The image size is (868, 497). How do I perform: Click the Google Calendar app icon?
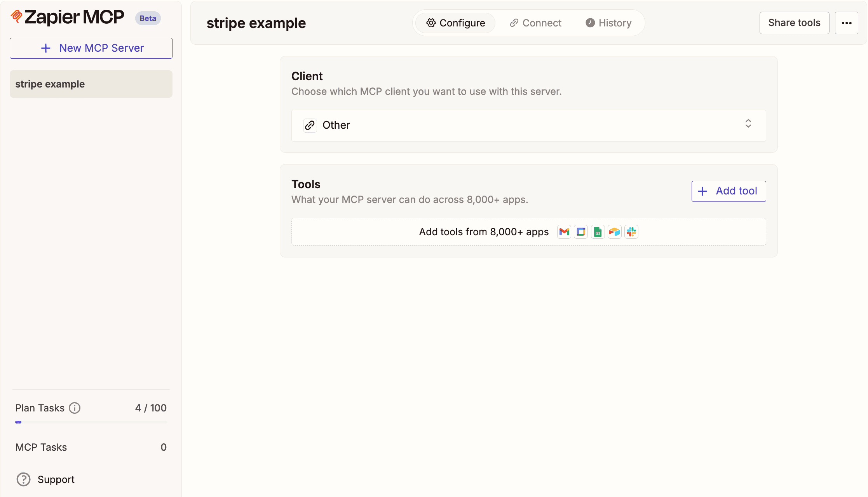(x=581, y=232)
